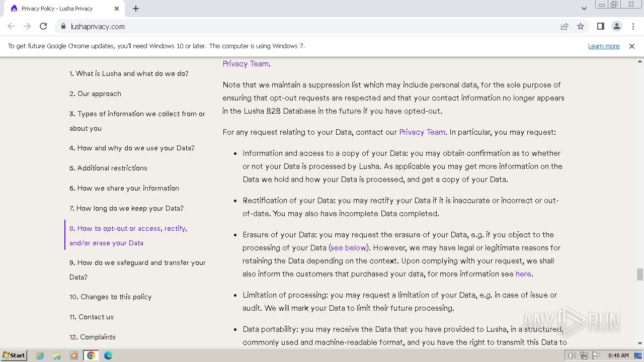
Task: Expand the tab search chevron
Action: pyautogui.click(x=584, y=9)
